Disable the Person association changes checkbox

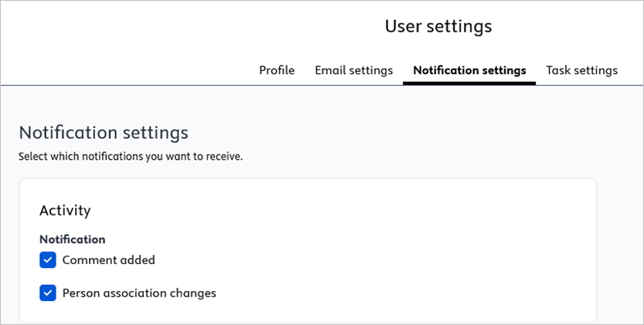48,293
